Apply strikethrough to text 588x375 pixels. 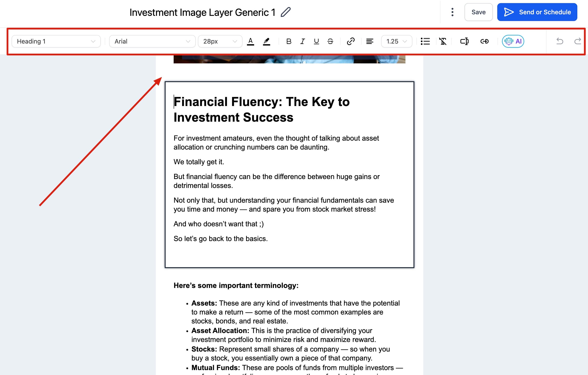pos(330,41)
